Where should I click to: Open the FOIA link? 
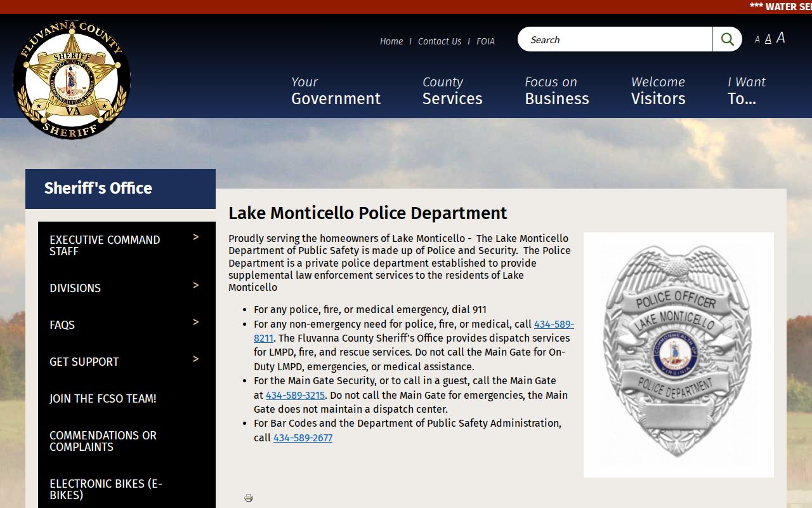coord(485,41)
